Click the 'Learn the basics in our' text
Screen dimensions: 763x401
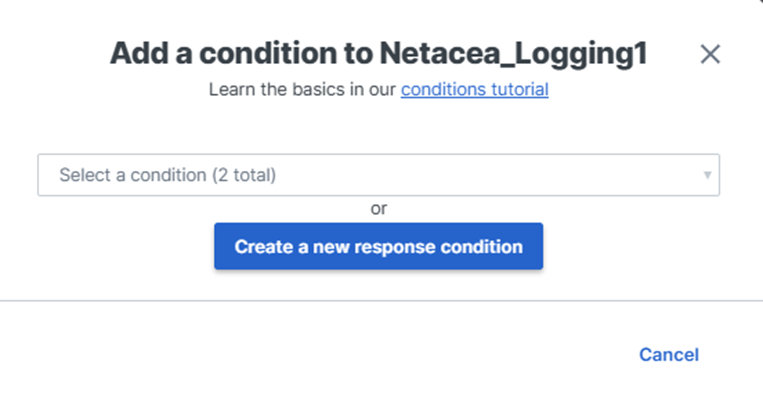click(303, 89)
